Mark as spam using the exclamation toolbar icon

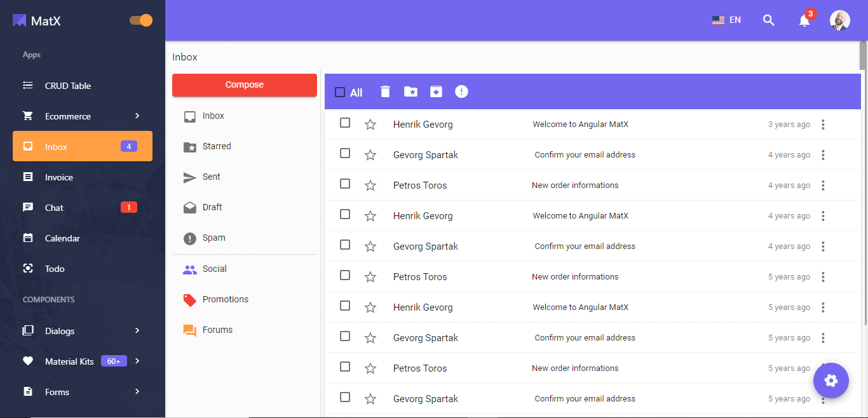point(461,92)
